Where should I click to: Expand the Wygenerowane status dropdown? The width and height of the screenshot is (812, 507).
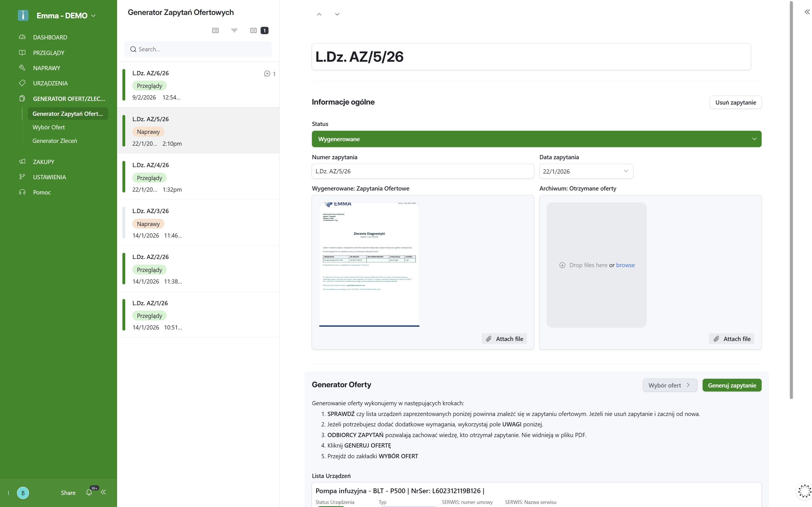point(536,139)
